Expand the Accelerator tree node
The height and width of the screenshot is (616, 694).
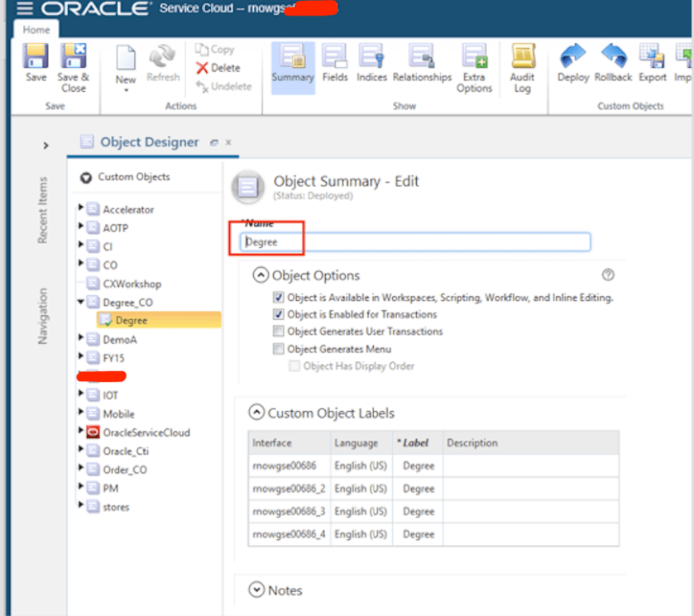pos(81,209)
